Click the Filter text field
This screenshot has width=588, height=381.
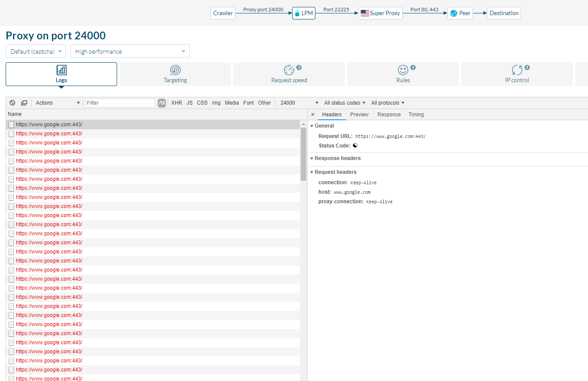120,103
